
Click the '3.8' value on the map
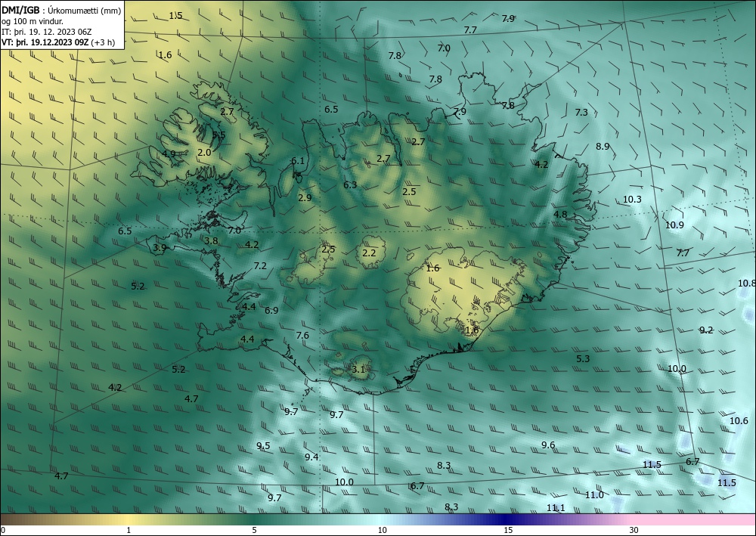(x=211, y=241)
